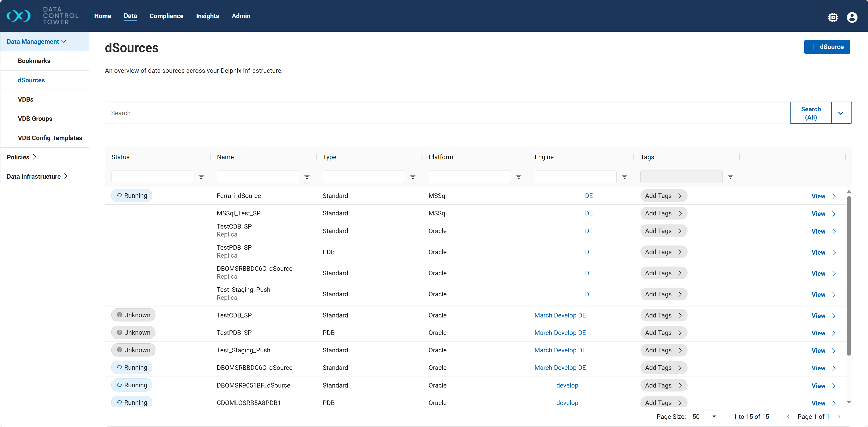Screen dimensions: 868x427
Task: Click the add dSource button
Action: click(827, 47)
